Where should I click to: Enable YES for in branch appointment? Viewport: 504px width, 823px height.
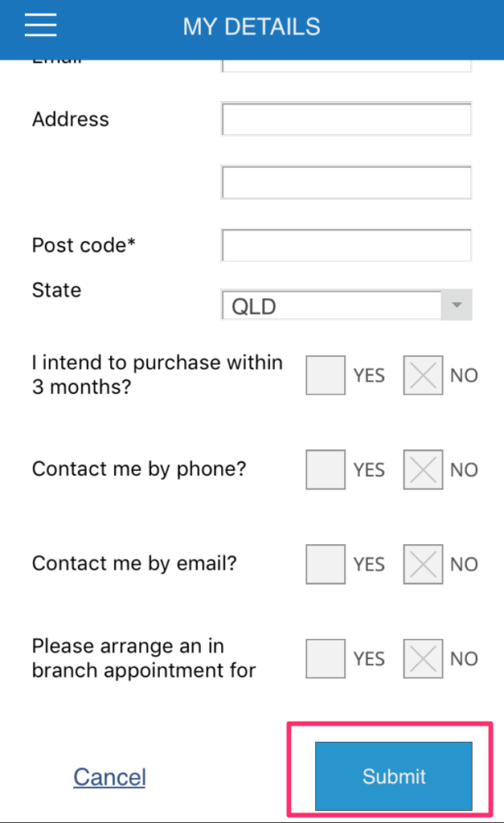325,658
